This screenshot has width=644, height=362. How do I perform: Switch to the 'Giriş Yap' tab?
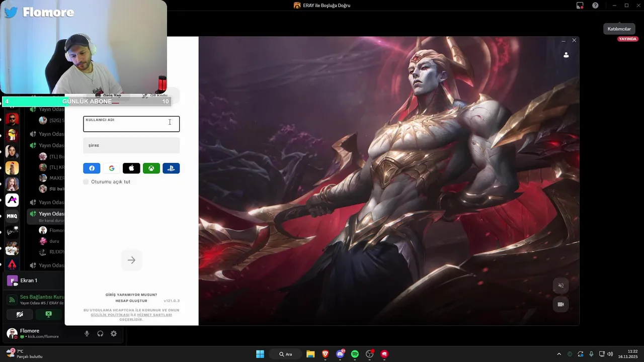[109, 96]
